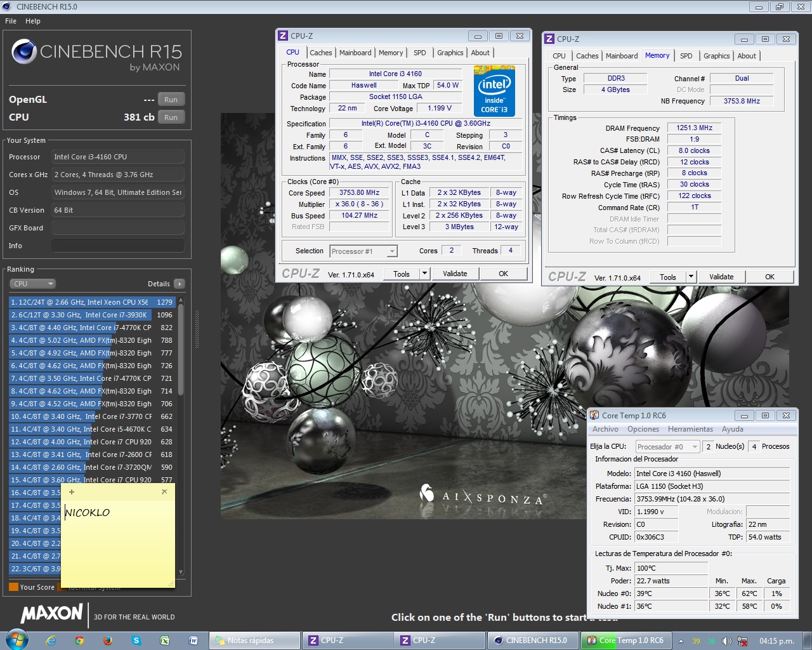Switch to Notas rápidas taskbar button
Viewport: 812px width, 650px height.
[254, 640]
